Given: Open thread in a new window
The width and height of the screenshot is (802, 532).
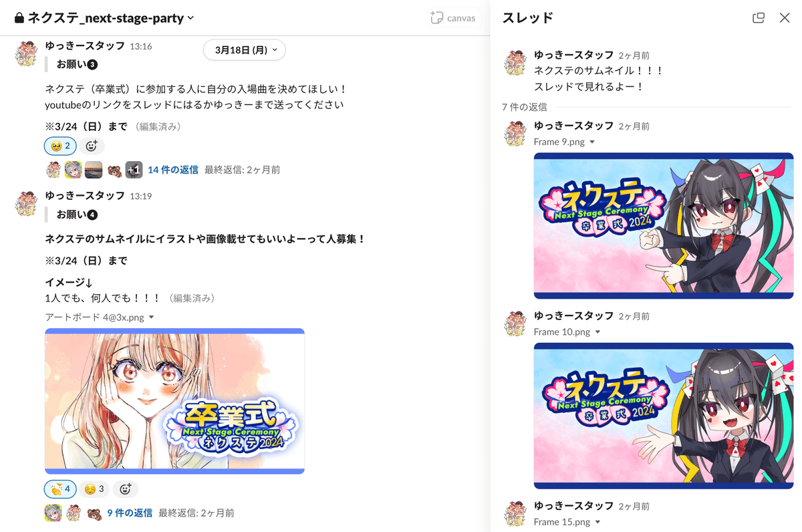Looking at the screenshot, I should click(758, 18).
